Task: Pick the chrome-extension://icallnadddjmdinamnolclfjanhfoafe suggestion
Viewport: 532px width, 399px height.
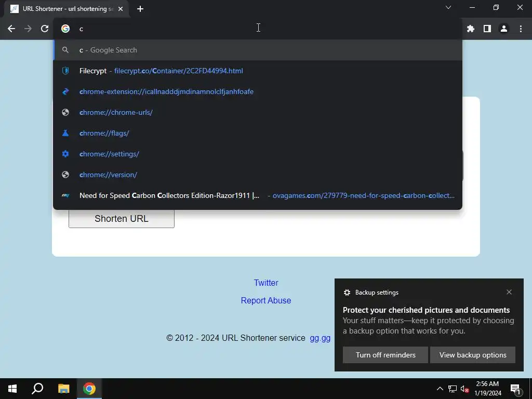Action: tap(258, 91)
